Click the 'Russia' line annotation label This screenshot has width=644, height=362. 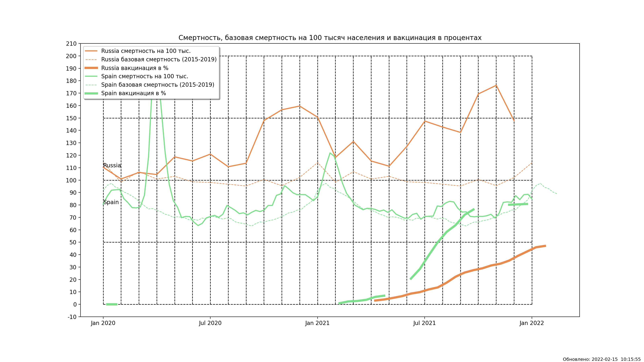[112, 165]
